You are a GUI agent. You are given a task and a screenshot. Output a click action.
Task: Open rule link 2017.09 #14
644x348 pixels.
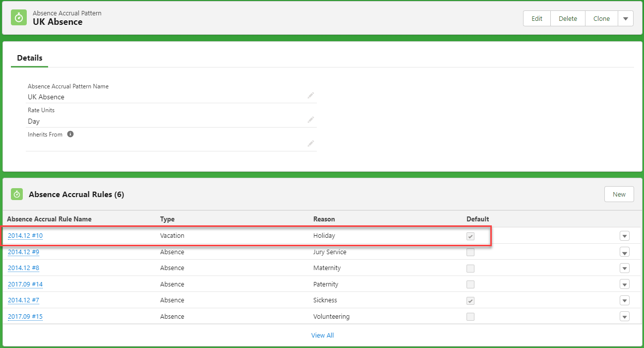(25, 284)
